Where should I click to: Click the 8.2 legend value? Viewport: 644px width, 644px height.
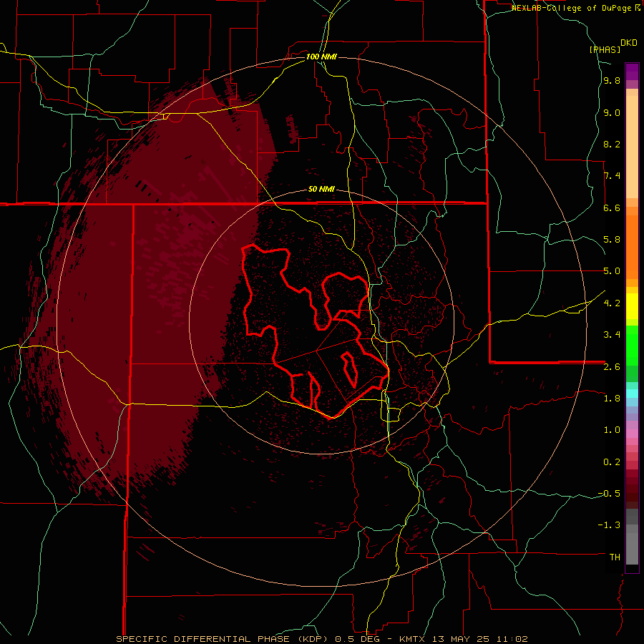tap(612, 144)
